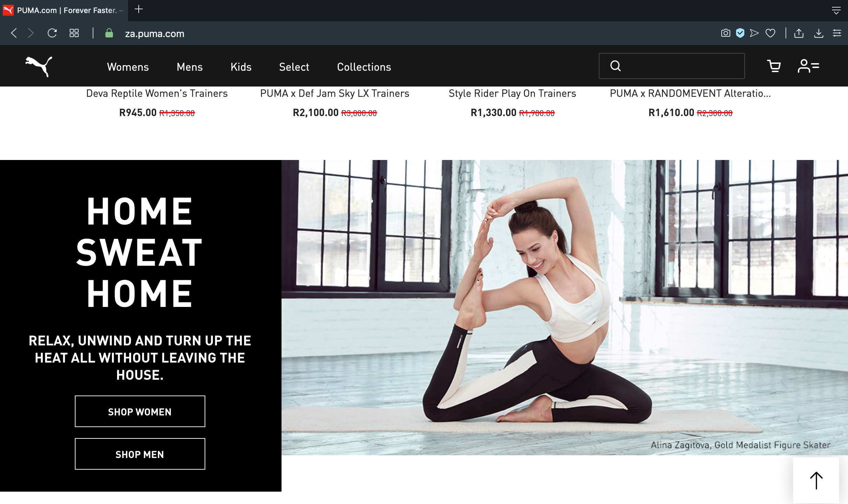Click the za.puma.com address bar
This screenshot has width=848, height=504.
coord(154,34)
